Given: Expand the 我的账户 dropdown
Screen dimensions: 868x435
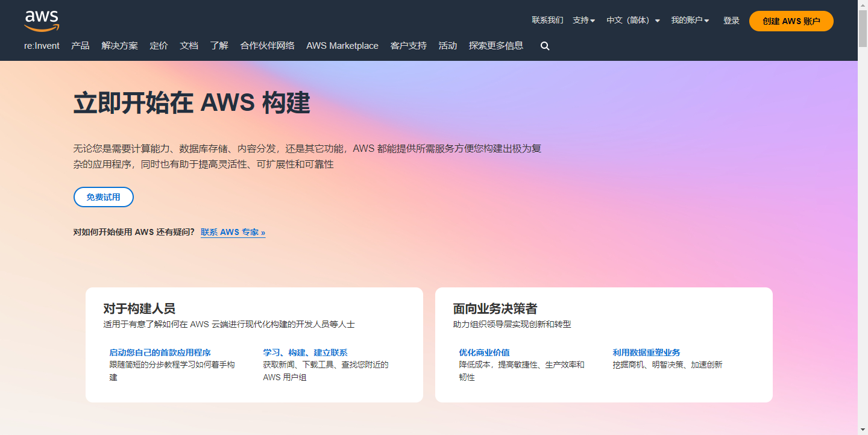Looking at the screenshot, I should pyautogui.click(x=690, y=20).
